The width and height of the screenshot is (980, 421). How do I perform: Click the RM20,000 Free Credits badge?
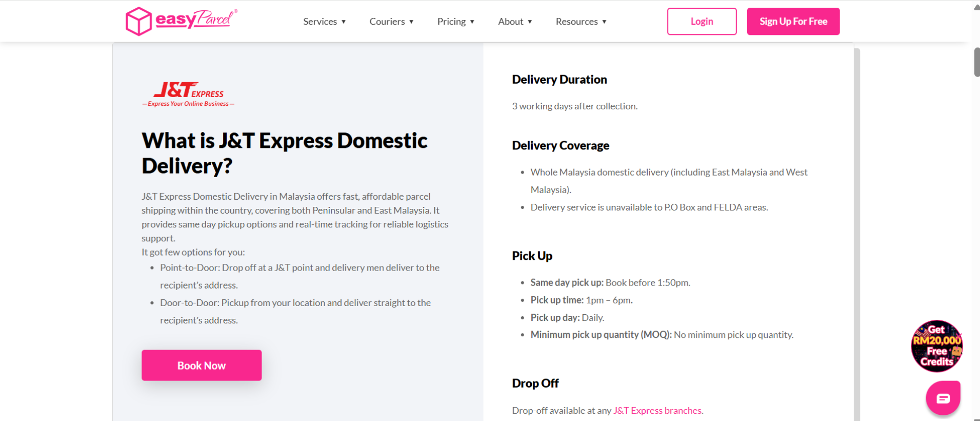936,346
